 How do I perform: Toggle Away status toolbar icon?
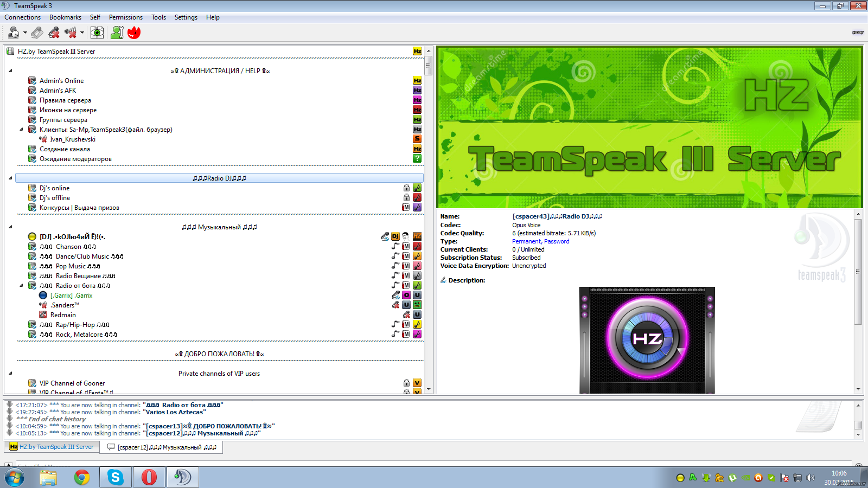14,33
